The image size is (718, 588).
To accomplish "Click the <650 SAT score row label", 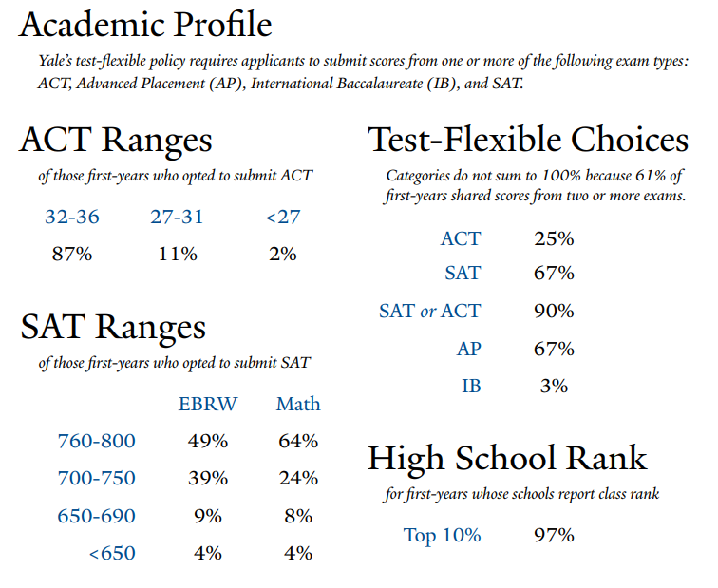I will [112, 553].
